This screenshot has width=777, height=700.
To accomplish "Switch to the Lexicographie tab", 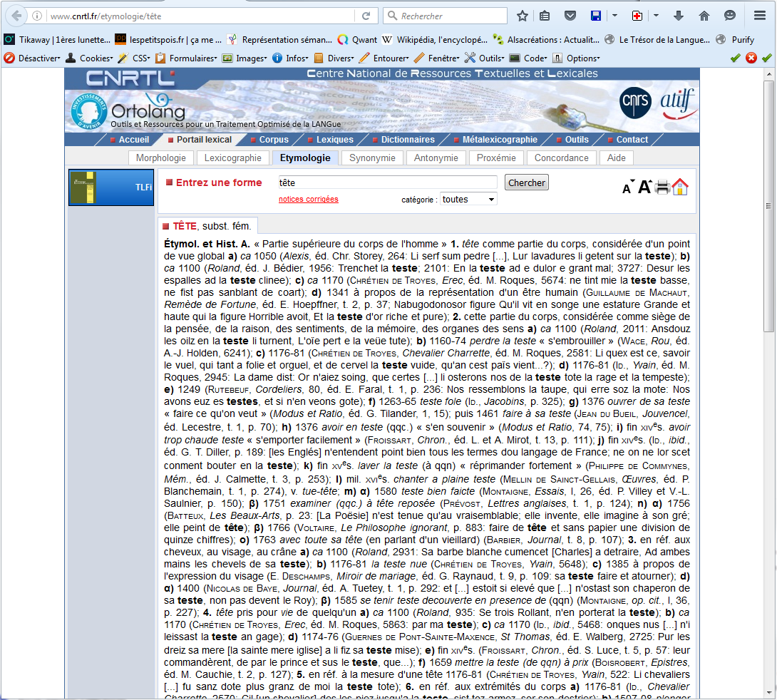I will [233, 158].
